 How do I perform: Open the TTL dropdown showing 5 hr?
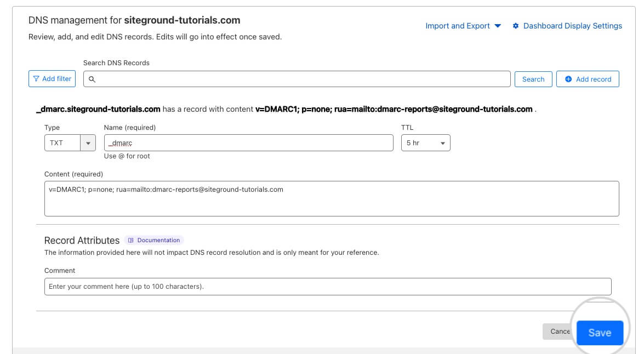pyautogui.click(x=425, y=143)
